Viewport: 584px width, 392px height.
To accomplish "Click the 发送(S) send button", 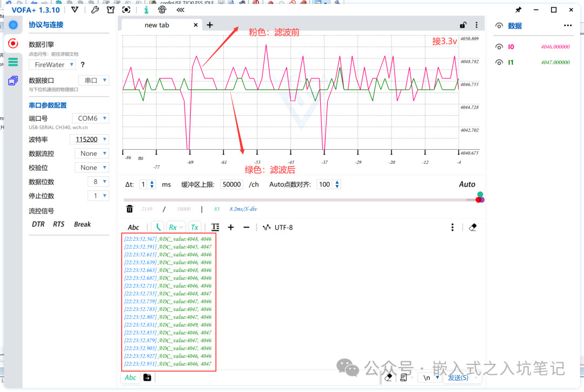I will (x=458, y=377).
